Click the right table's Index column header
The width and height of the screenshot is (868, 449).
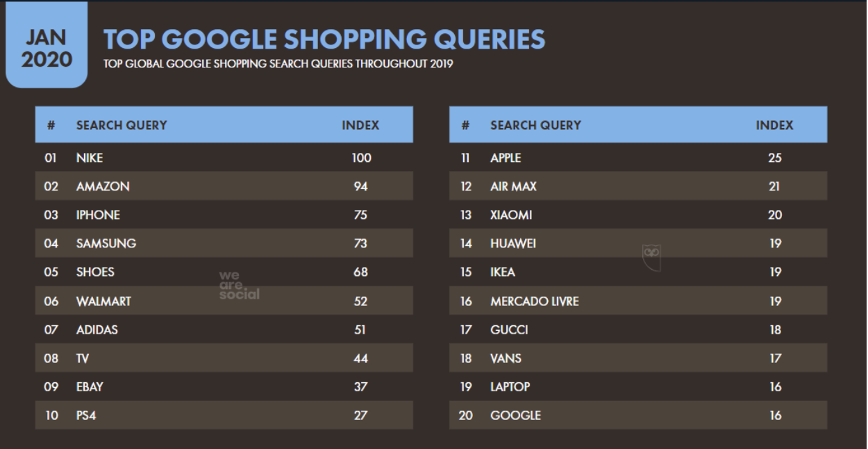(774, 126)
